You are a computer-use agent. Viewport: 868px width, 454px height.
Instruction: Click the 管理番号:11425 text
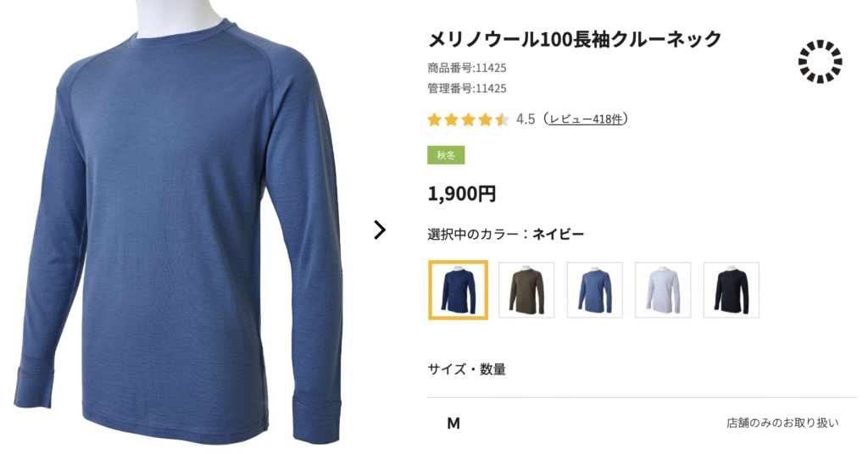pos(467,88)
